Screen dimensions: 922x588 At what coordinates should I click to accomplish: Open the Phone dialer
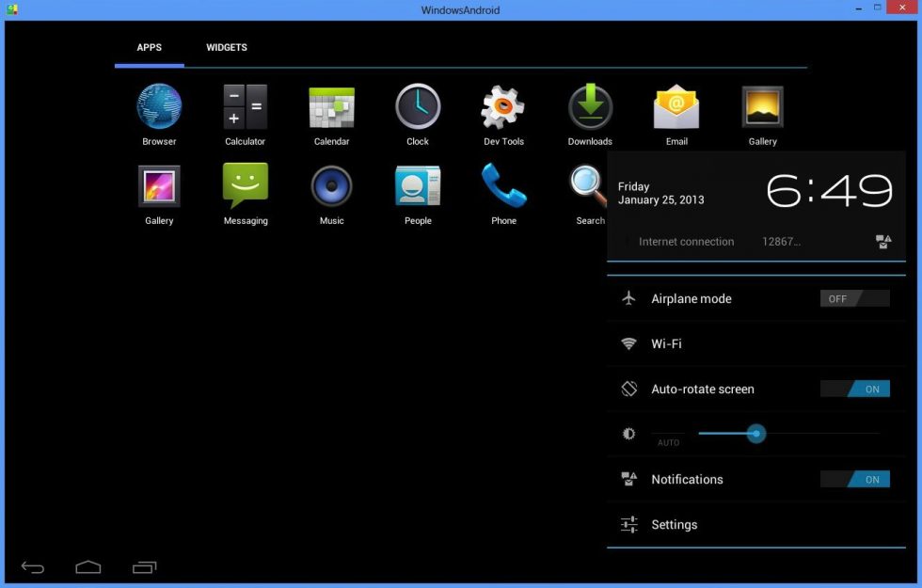tap(503, 185)
